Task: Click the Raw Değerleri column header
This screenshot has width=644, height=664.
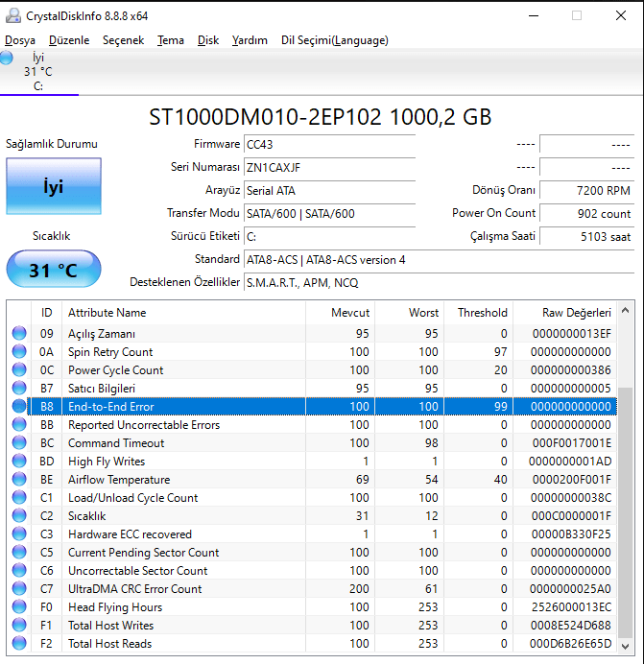Action: point(564,313)
